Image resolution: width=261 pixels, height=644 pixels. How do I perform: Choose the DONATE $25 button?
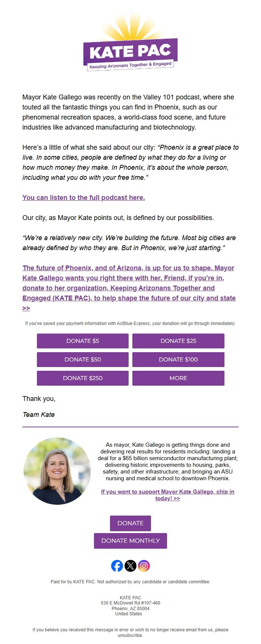[x=178, y=341]
